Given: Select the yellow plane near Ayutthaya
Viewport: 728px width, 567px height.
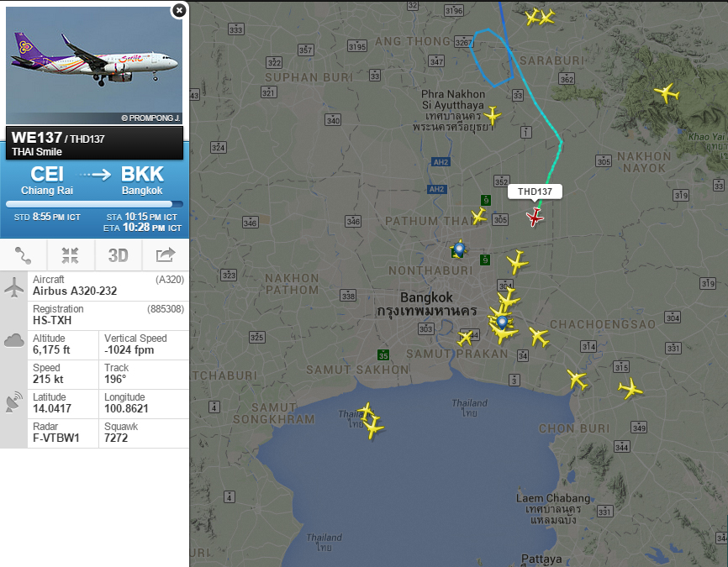Looking at the screenshot, I should (492, 115).
